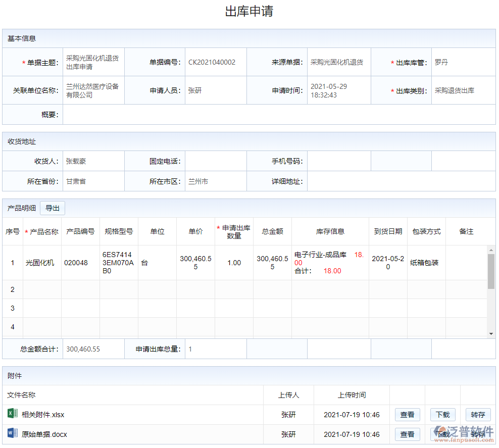Click the product table scroll down arrow
This screenshot has height=448, width=499.
point(491,334)
